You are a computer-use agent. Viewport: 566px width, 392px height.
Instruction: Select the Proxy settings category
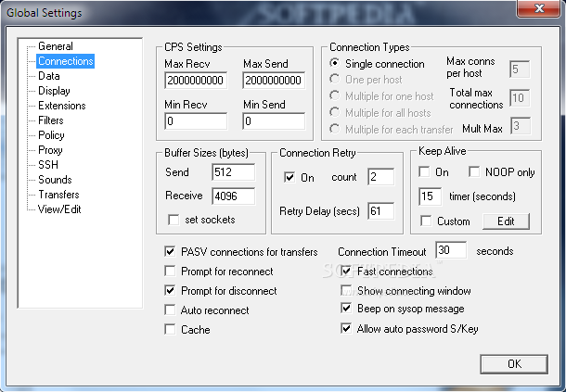(x=50, y=150)
